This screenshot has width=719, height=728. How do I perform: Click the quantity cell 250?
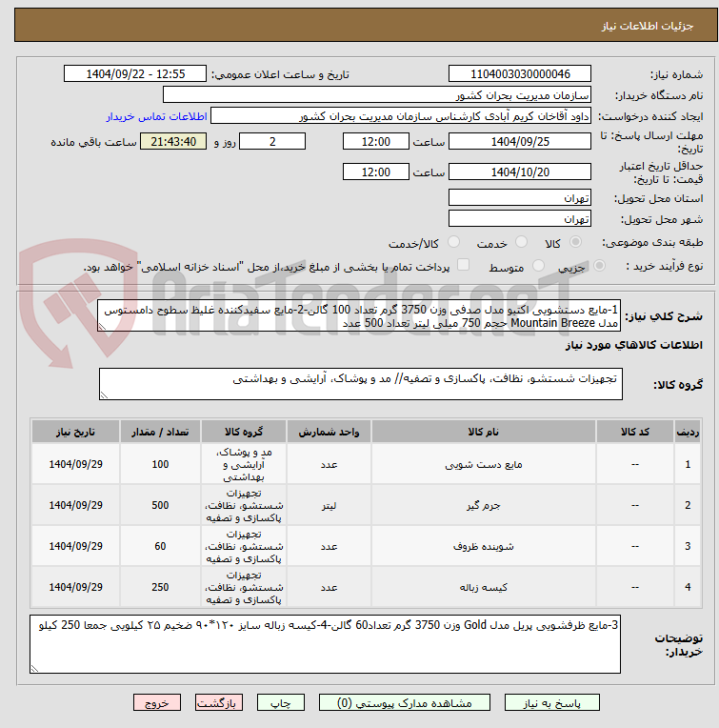coord(160,587)
